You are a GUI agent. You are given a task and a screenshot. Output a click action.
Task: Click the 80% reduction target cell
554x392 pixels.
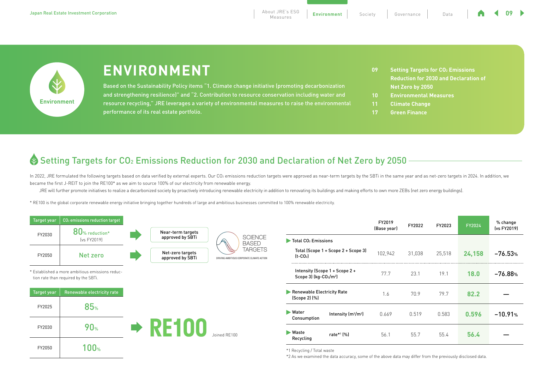tap(91, 235)
